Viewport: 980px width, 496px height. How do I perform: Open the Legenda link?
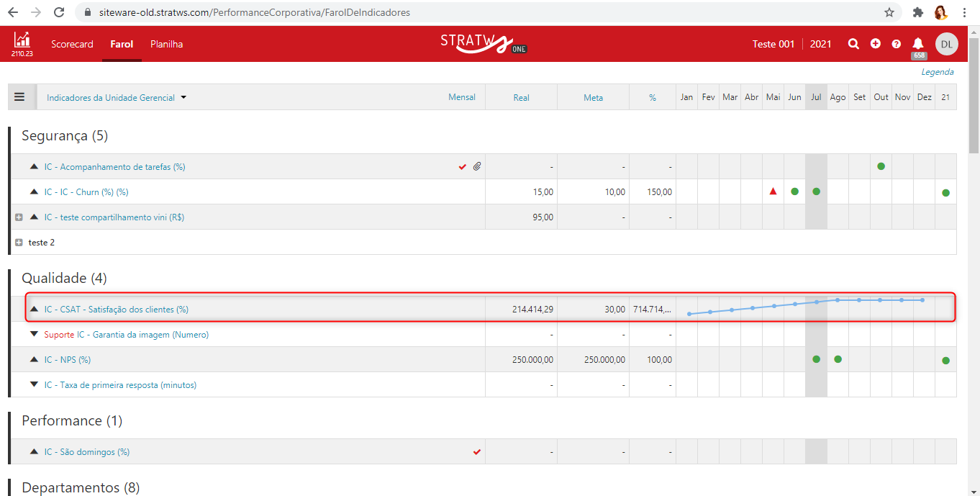(938, 72)
